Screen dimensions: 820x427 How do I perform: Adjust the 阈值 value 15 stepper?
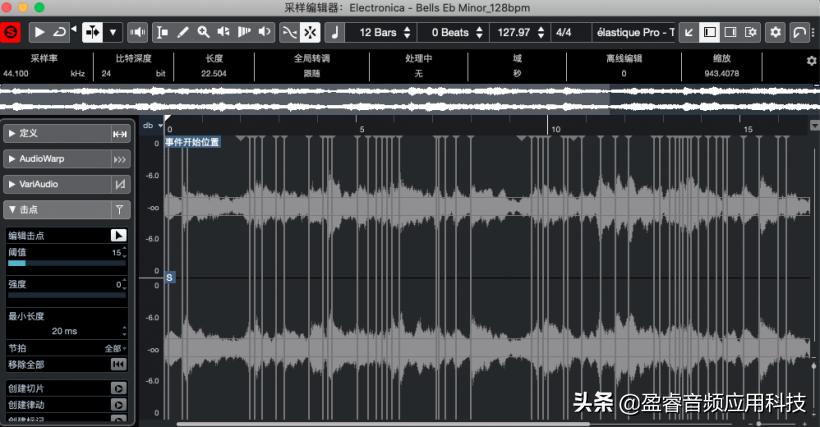click(124, 252)
